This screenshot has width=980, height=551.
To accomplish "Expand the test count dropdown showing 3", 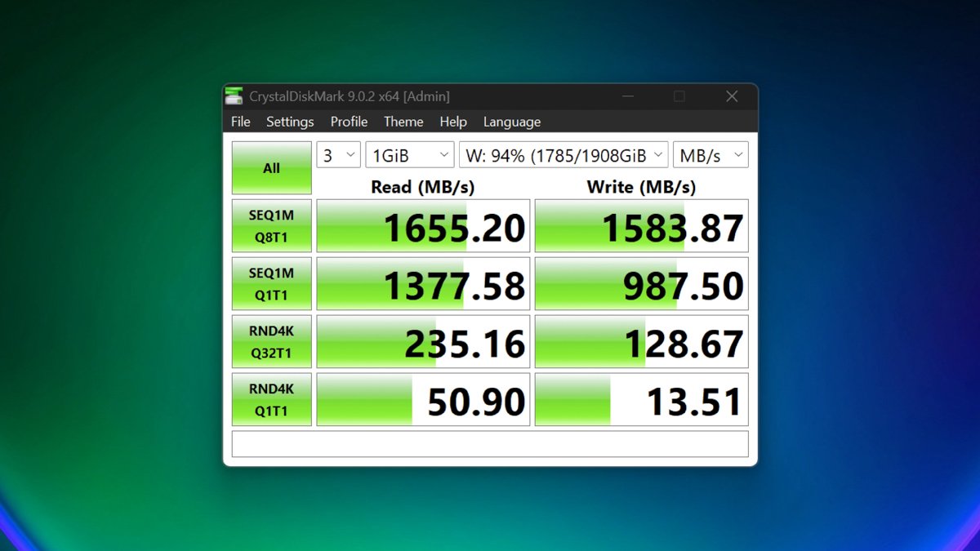I will 338,155.
